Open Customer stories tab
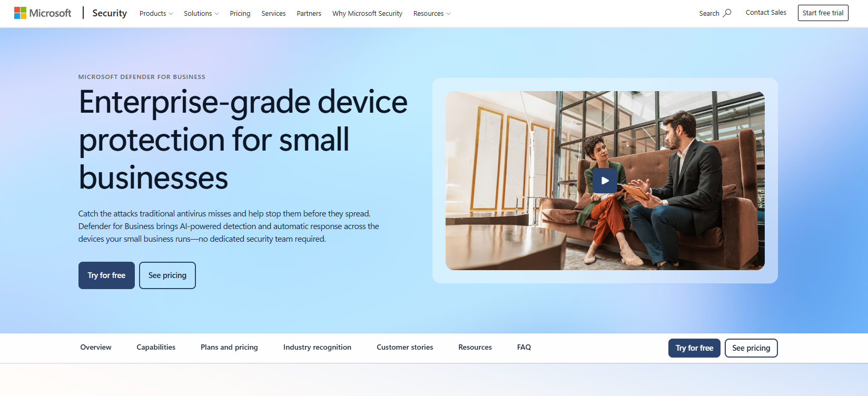Screen dimensions: 868x396 point(405,348)
